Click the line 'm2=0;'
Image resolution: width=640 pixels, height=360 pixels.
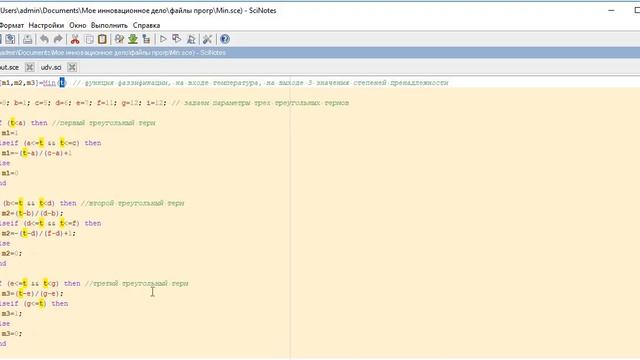(x=12, y=253)
